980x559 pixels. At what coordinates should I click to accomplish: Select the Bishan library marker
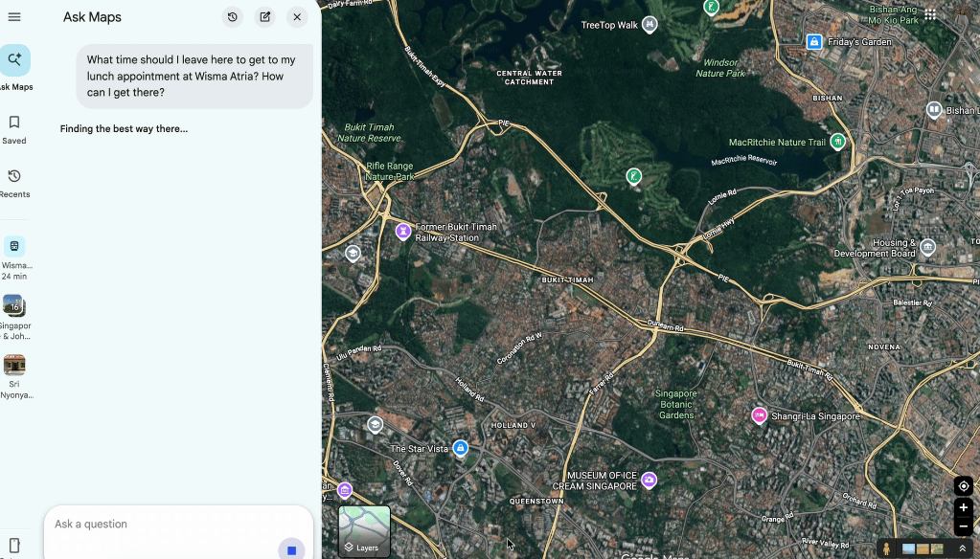(934, 110)
